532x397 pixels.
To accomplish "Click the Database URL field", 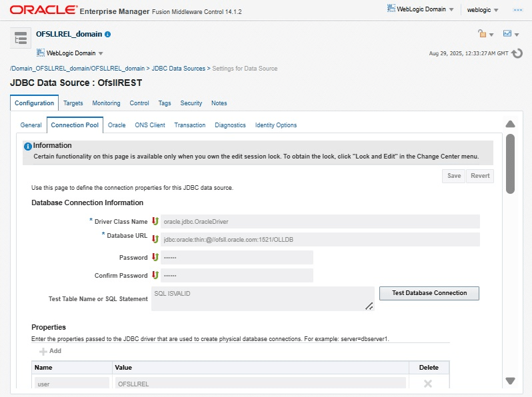I will [320, 239].
